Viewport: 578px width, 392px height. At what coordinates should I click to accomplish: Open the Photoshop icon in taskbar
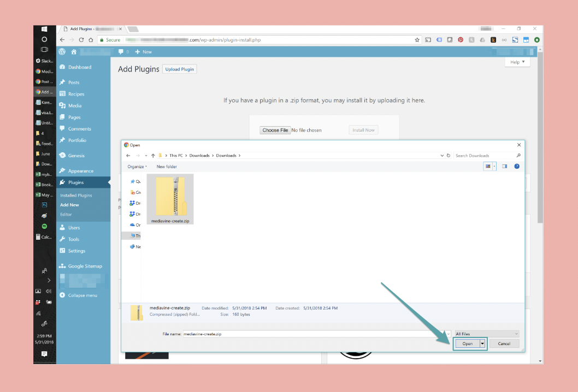44,205
